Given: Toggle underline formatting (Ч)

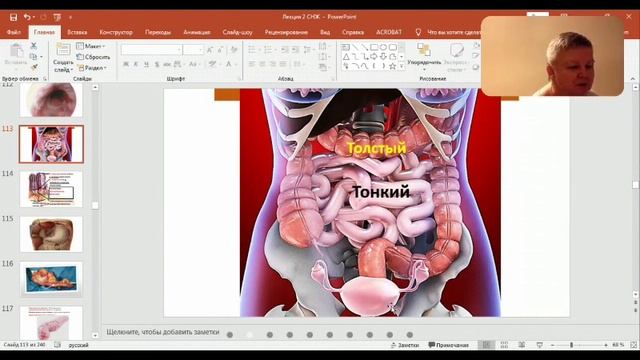Looking at the screenshot, I should (x=146, y=64).
